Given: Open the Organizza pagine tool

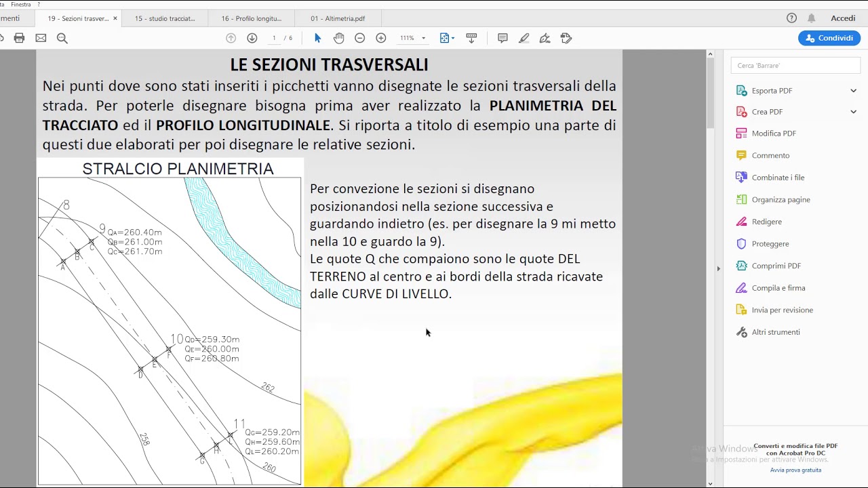Looking at the screenshot, I should (x=781, y=200).
